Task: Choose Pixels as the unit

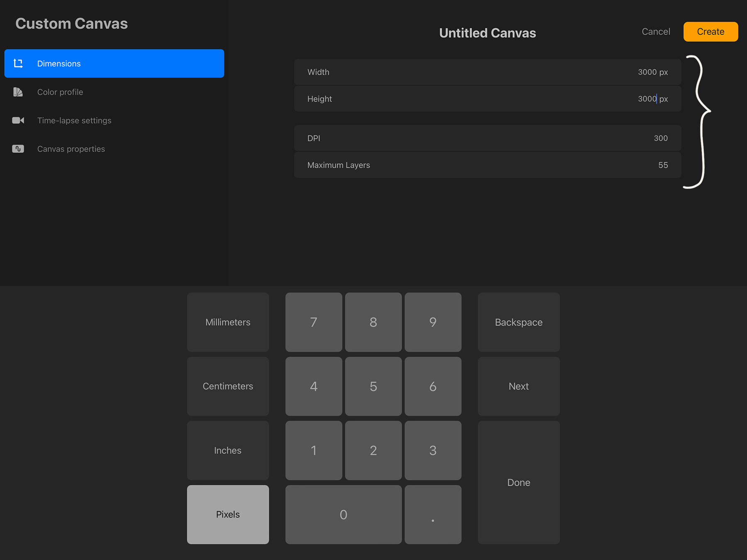Action: coord(228,514)
